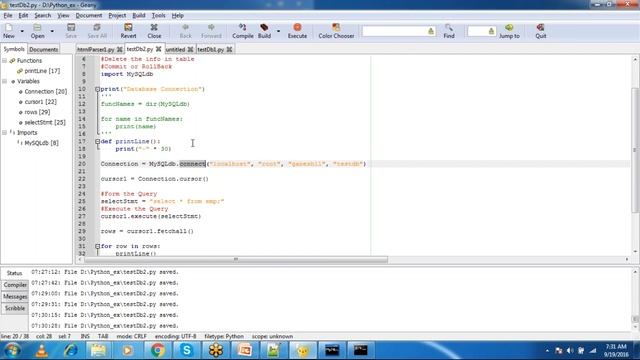
Task: Open Build dropdown arrow
Action: tap(278, 31)
